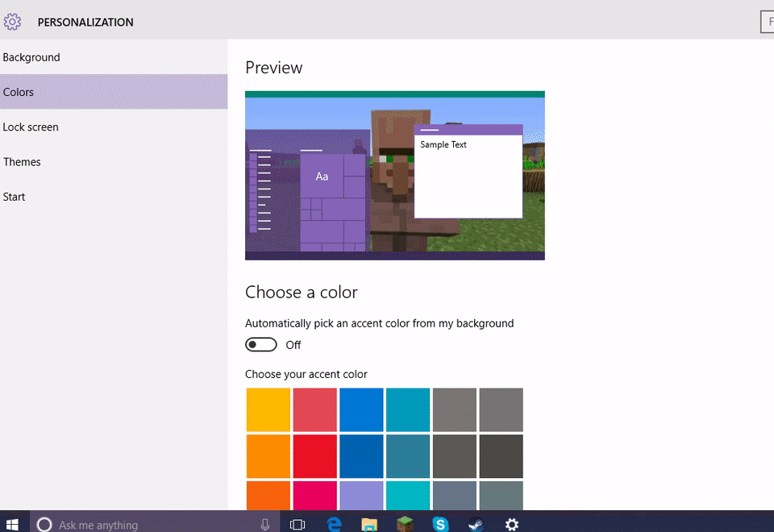Click the Preview desktop thumbnail
Screen dimensions: 774x532
pyautogui.click(x=395, y=175)
